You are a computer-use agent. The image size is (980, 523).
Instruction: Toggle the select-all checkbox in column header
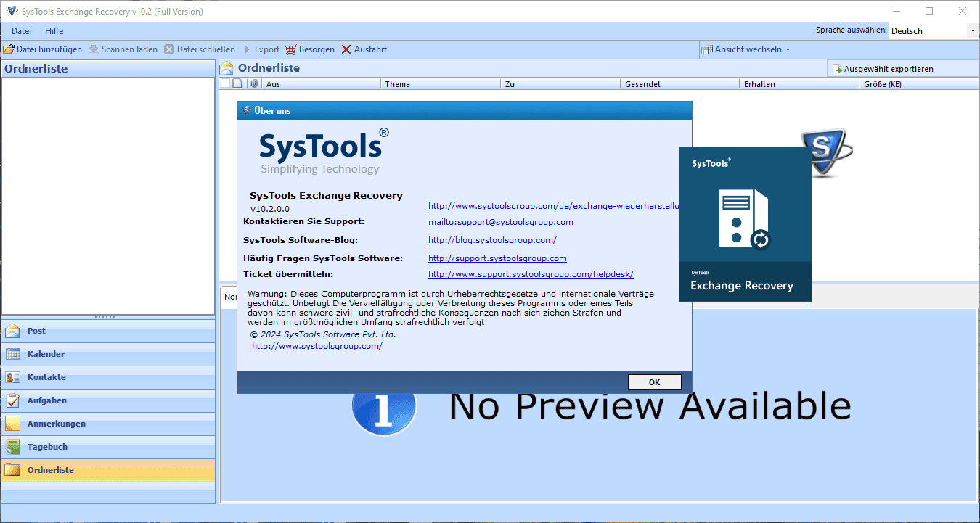[225, 83]
